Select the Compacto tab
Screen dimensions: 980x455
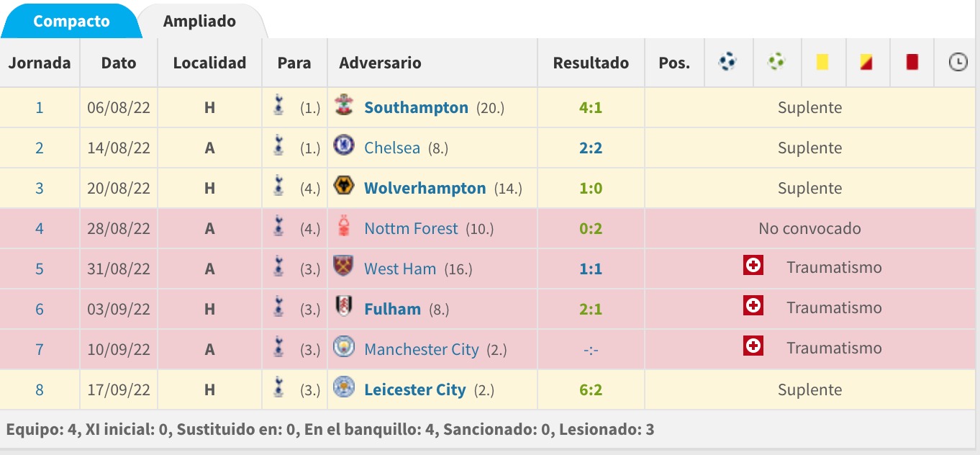(71, 22)
